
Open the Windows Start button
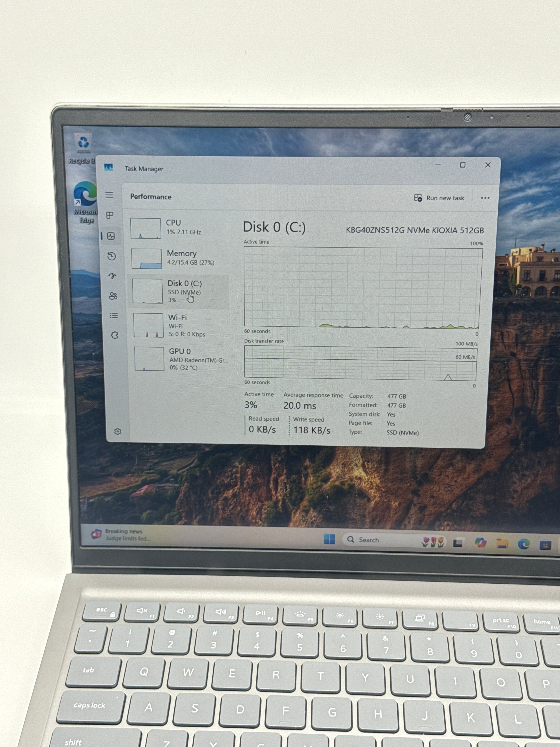329,539
